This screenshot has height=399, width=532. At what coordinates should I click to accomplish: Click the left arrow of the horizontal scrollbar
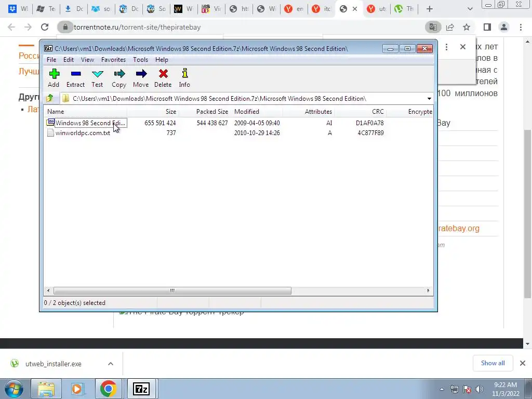[48, 291]
